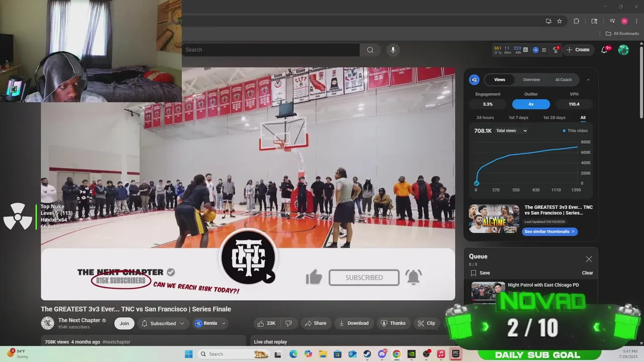Open the Total views dropdown

tap(512, 131)
